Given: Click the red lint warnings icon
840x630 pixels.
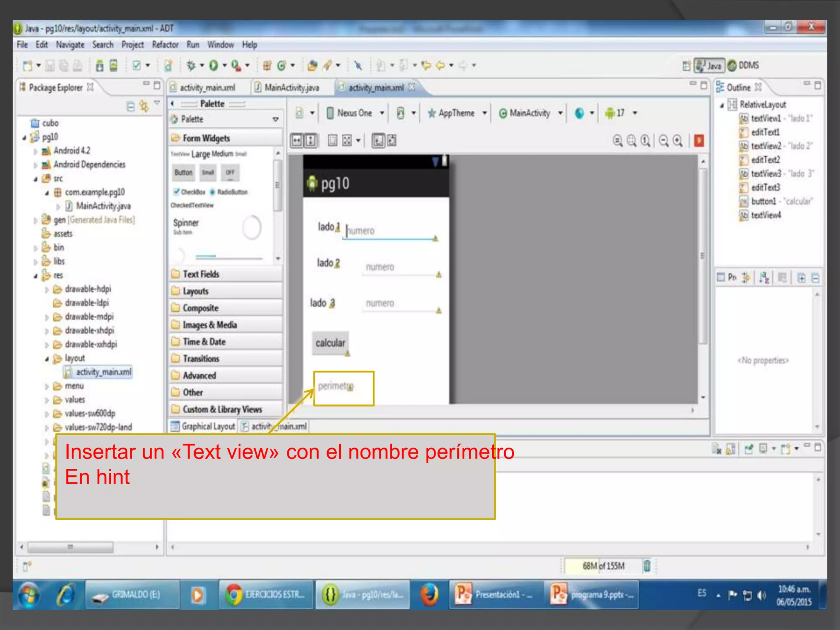Looking at the screenshot, I should tap(699, 141).
